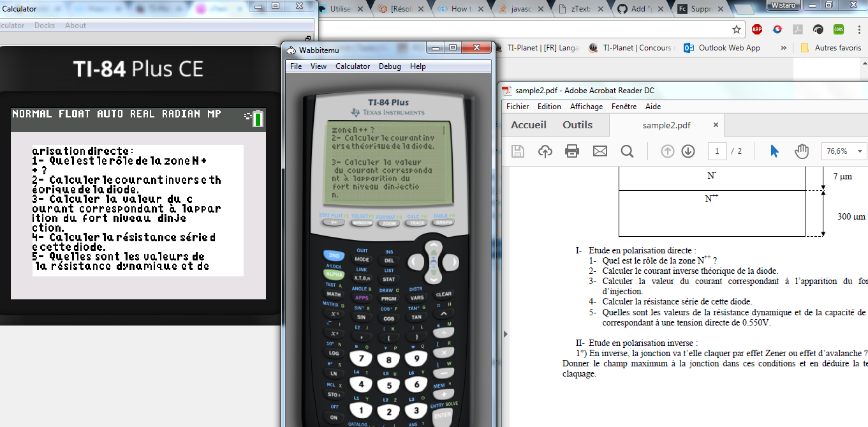
Task: Click the red-blue circular extension icon in Chrome
Action: tap(777, 29)
